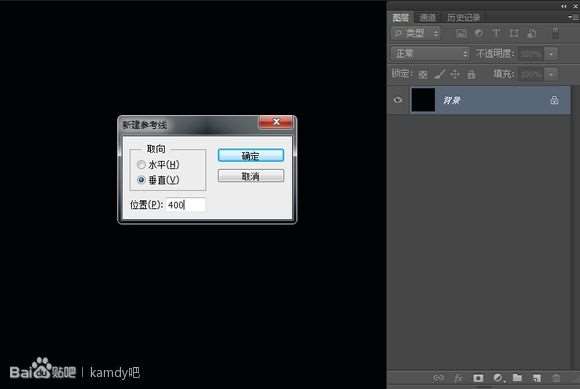Click the 位置(P) position input field
The height and width of the screenshot is (389, 580).
[186, 204]
